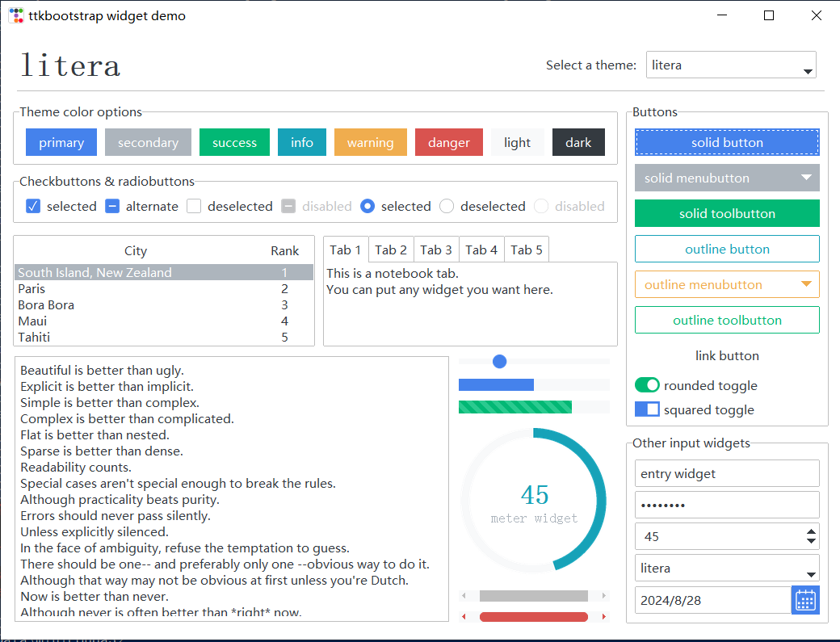Click right arrow of gray horizontal scrollbar

(x=604, y=596)
